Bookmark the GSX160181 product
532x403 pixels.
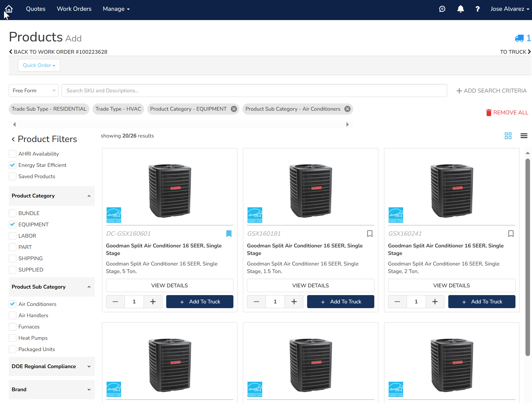click(x=370, y=234)
